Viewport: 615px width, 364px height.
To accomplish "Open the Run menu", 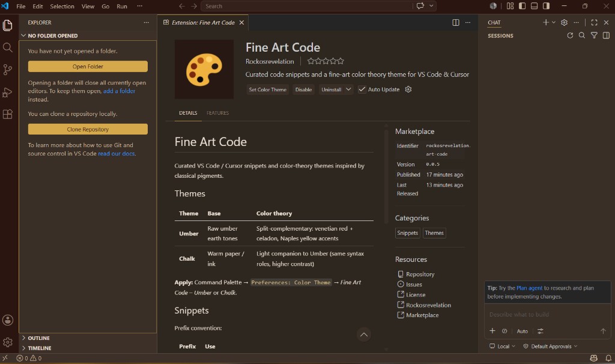I will 122,6.
